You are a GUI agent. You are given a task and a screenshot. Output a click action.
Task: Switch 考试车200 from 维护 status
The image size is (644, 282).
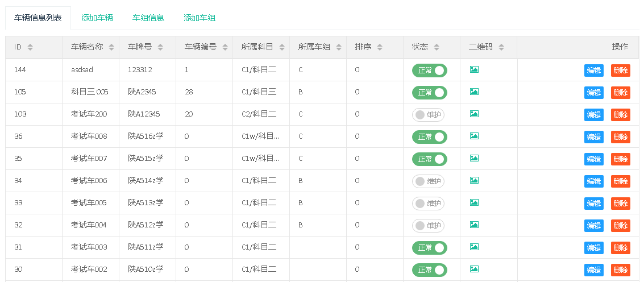(428, 114)
